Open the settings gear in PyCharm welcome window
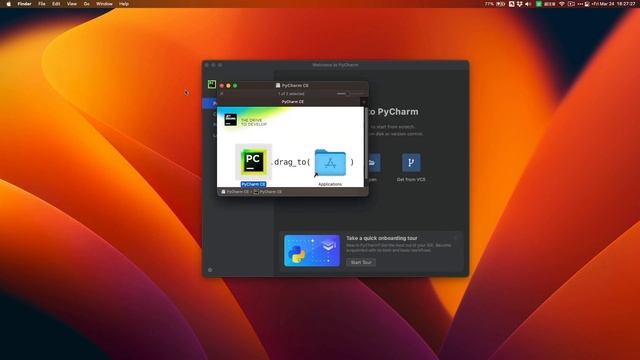 (210, 270)
